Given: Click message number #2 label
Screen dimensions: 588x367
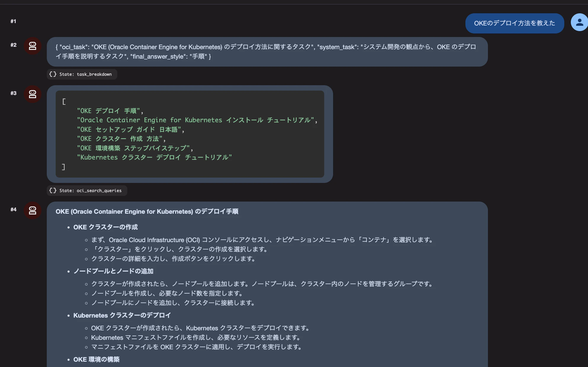Looking at the screenshot, I should (x=13, y=45).
